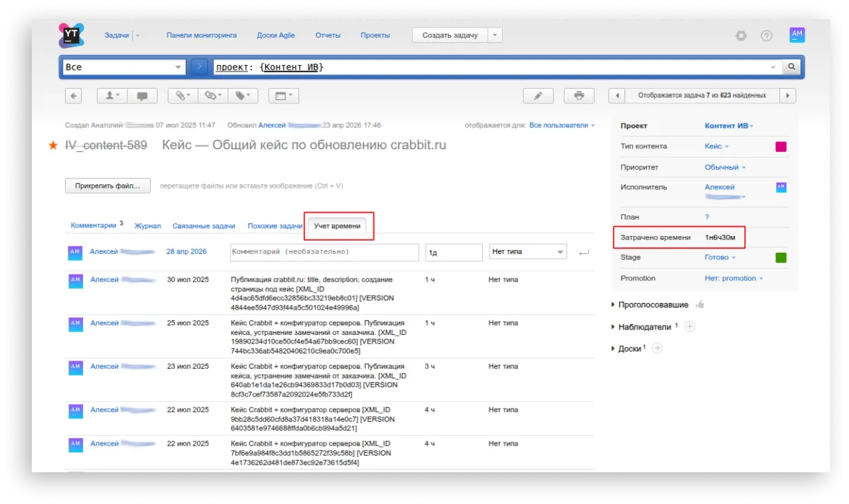849x504 pixels.
Task: Click the magnifier search button
Action: tap(791, 67)
